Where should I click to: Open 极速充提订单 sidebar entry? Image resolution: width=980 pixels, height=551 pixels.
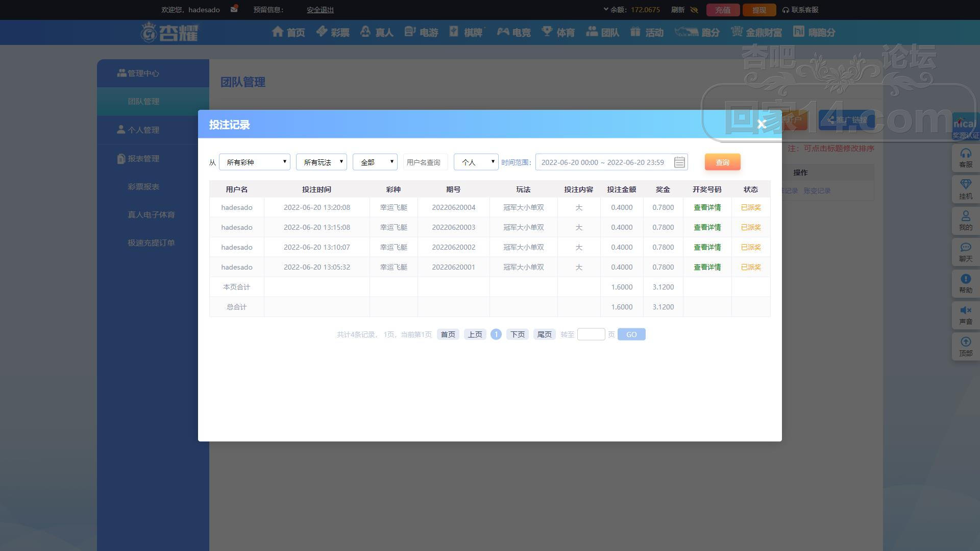click(x=151, y=243)
